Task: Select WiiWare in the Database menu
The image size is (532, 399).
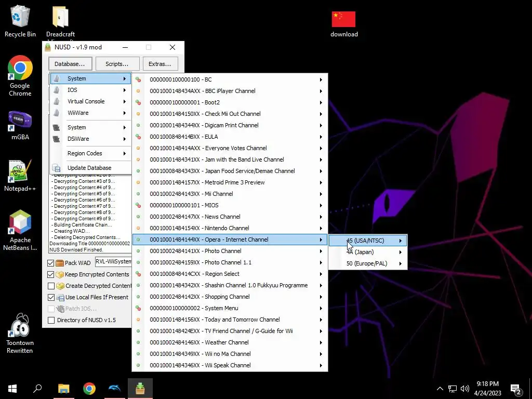Action: (x=90, y=113)
